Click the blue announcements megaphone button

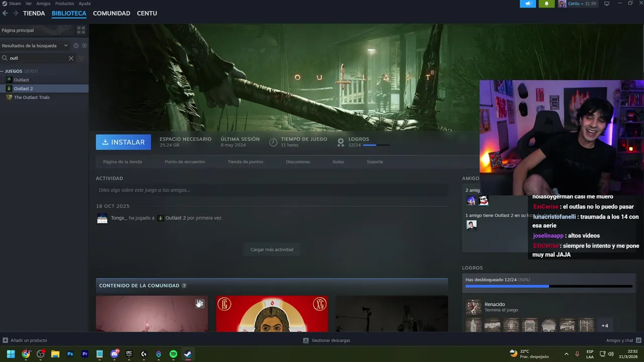pyautogui.click(x=528, y=4)
